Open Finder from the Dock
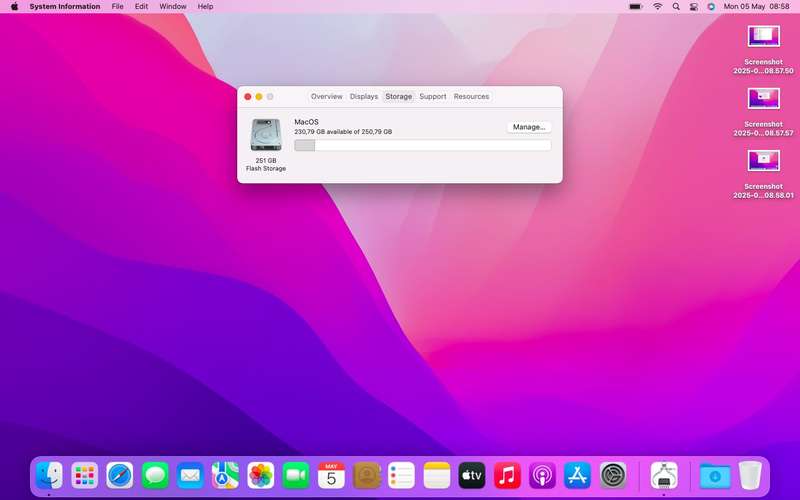800x500 pixels. [x=49, y=476]
